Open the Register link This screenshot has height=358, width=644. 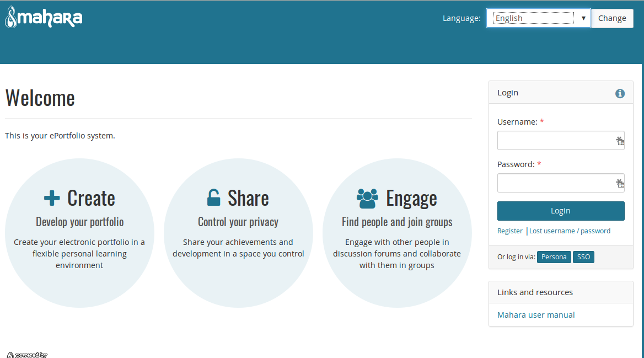(x=509, y=231)
